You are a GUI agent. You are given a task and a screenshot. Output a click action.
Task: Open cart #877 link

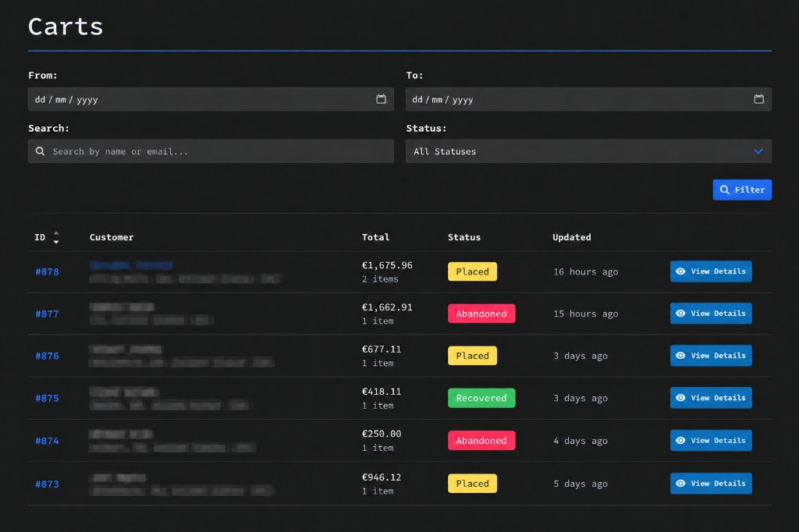point(47,314)
